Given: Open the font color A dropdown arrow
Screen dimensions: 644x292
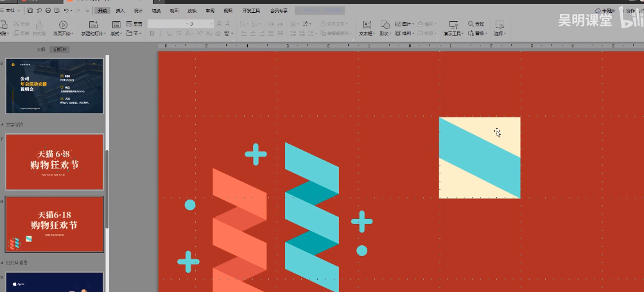Looking at the screenshot, I should (x=193, y=33).
